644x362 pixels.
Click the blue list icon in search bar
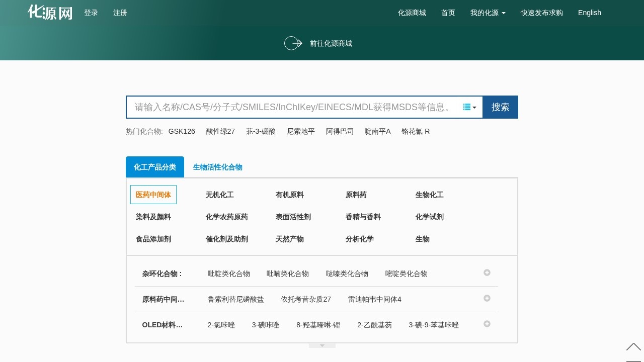(466, 107)
